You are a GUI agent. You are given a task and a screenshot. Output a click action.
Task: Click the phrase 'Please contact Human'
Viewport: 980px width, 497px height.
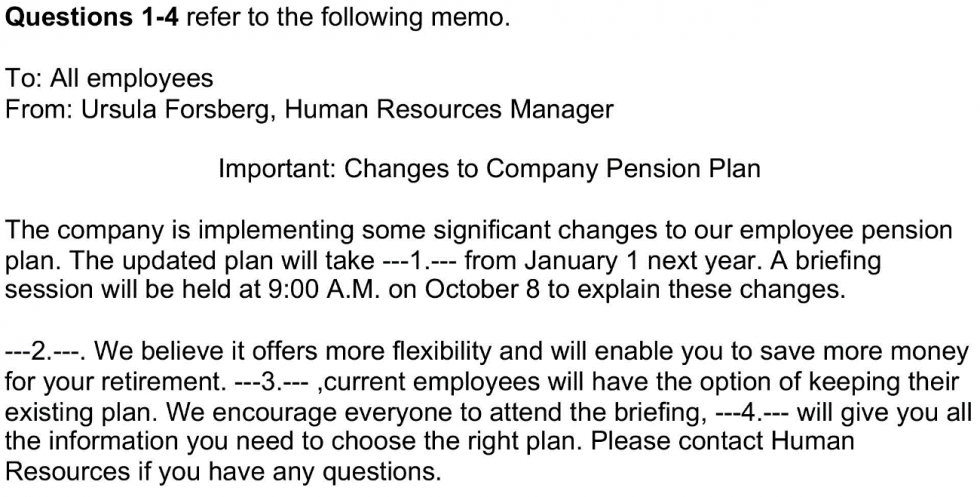tap(736, 441)
